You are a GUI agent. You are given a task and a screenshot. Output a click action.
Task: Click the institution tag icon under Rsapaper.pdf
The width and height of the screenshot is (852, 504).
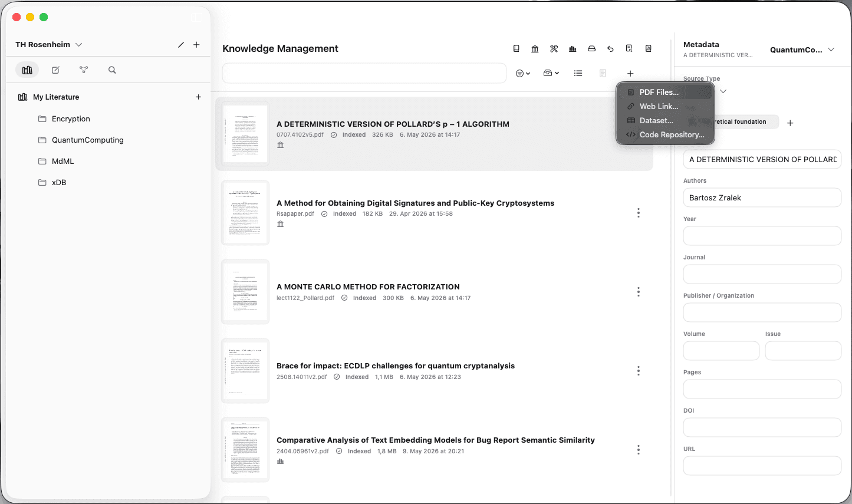pyautogui.click(x=281, y=224)
